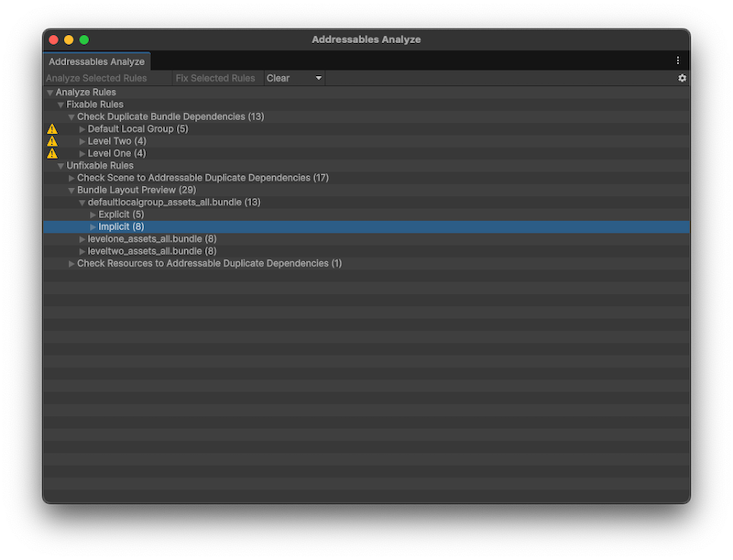Click warning icon beside Default Local Group

(x=52, y=129)
